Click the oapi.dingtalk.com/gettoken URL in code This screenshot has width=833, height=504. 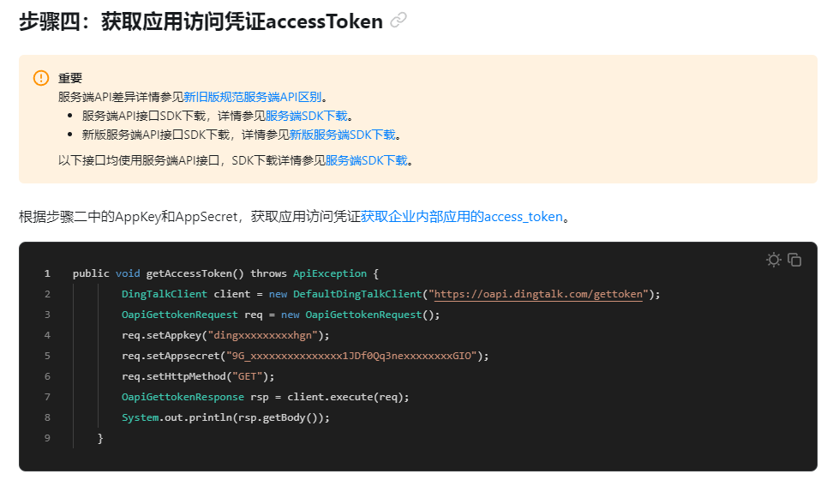[539, 294]
